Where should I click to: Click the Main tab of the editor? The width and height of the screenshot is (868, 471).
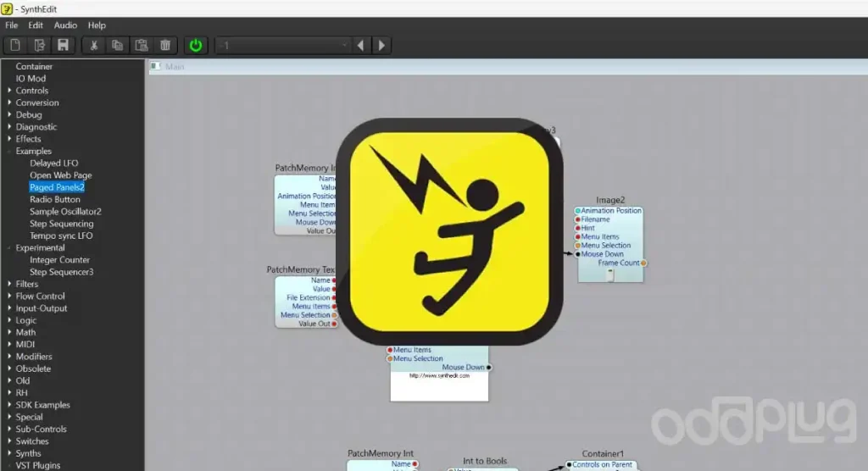coord(175,67)
